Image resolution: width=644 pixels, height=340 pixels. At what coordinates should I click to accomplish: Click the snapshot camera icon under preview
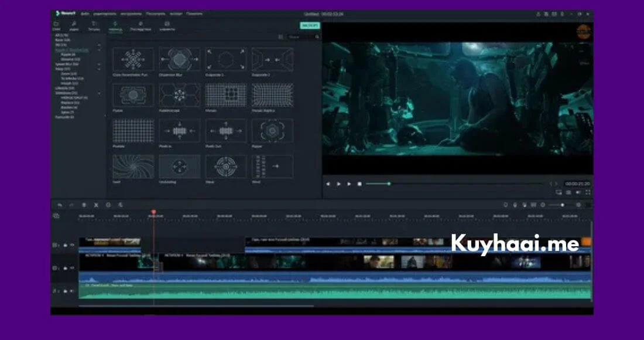(568, 192)
